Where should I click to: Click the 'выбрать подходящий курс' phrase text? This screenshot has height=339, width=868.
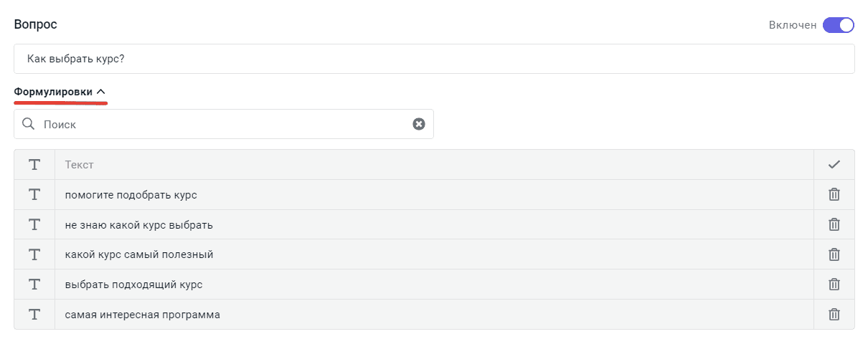point(134,285)
